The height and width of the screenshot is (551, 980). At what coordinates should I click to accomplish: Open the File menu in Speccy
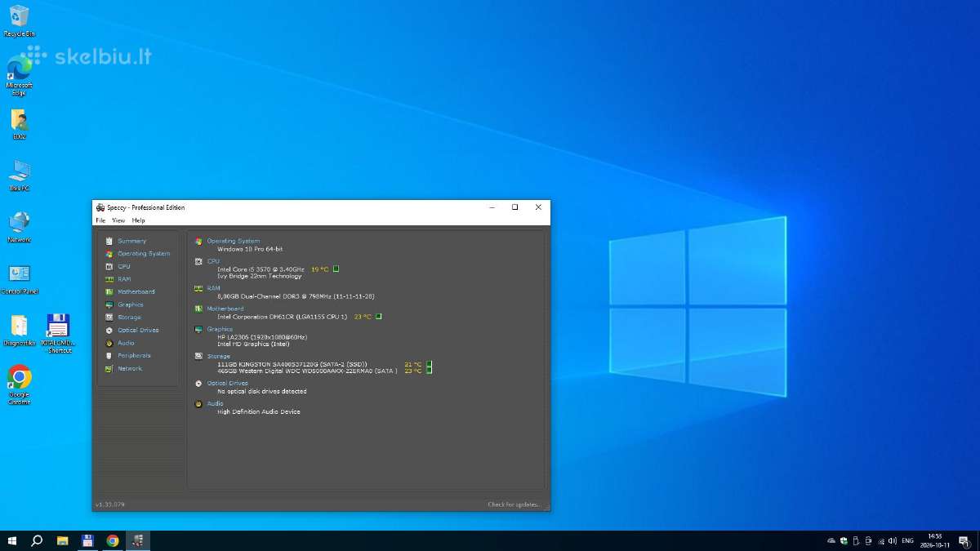[100, 220]
